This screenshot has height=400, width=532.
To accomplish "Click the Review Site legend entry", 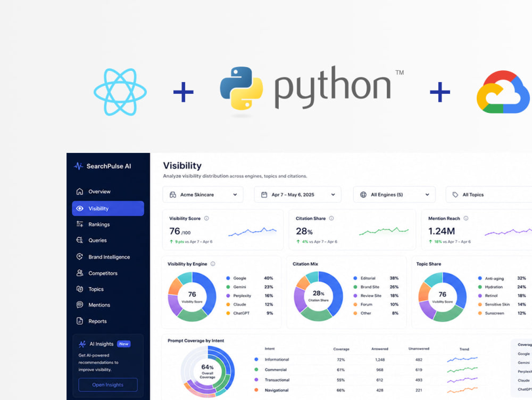I will (376, 296).
